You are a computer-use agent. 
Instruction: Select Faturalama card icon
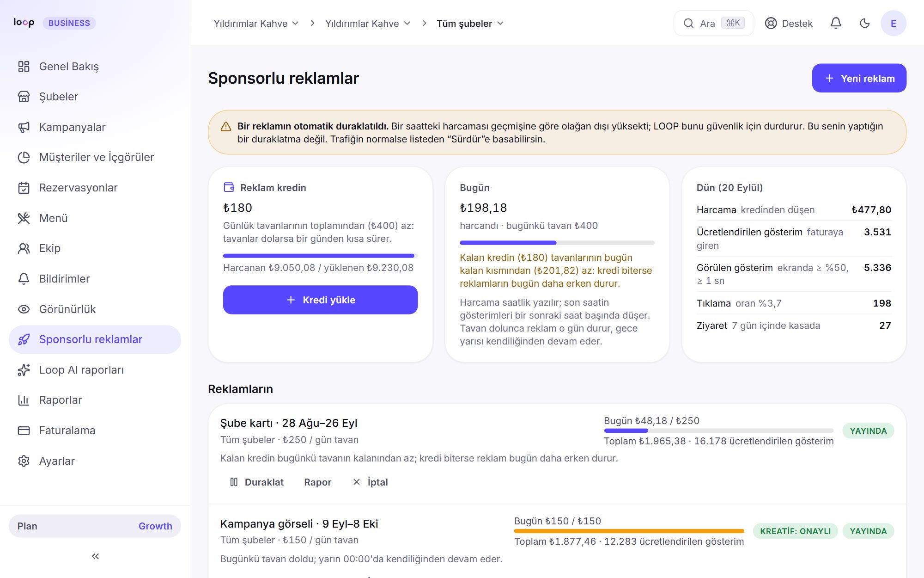24,430
